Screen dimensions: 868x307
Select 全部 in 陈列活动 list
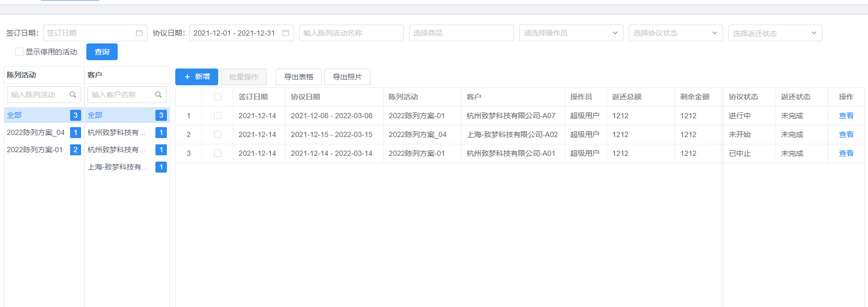pos(15,115)
